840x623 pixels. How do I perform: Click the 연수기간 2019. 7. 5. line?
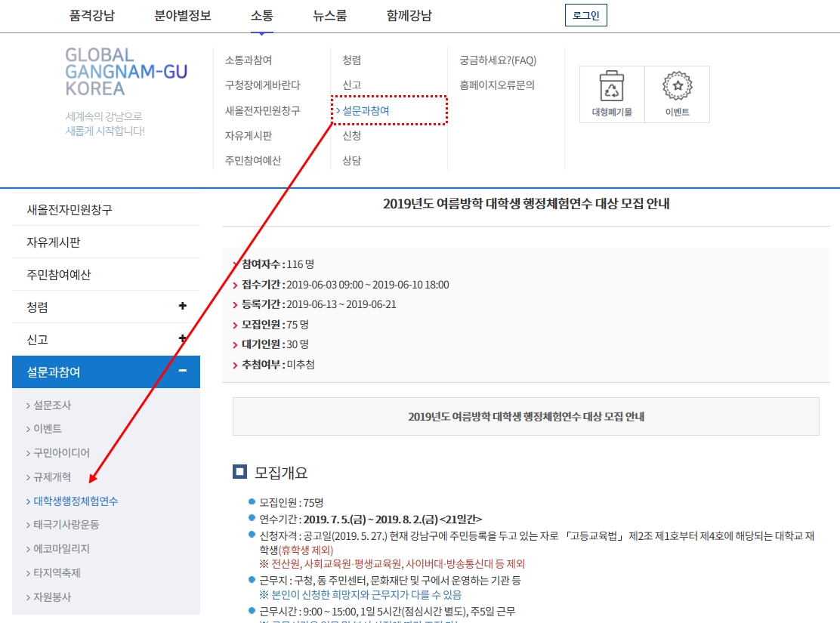[371, 519]
